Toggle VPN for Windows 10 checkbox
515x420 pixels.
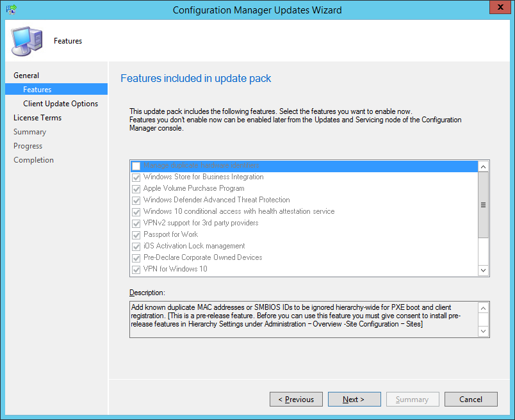[136, 270]
